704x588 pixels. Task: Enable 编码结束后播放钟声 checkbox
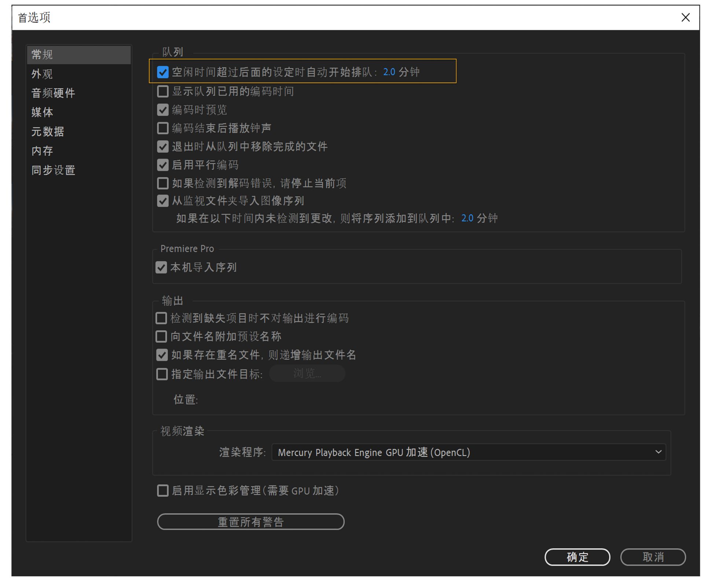163,128
